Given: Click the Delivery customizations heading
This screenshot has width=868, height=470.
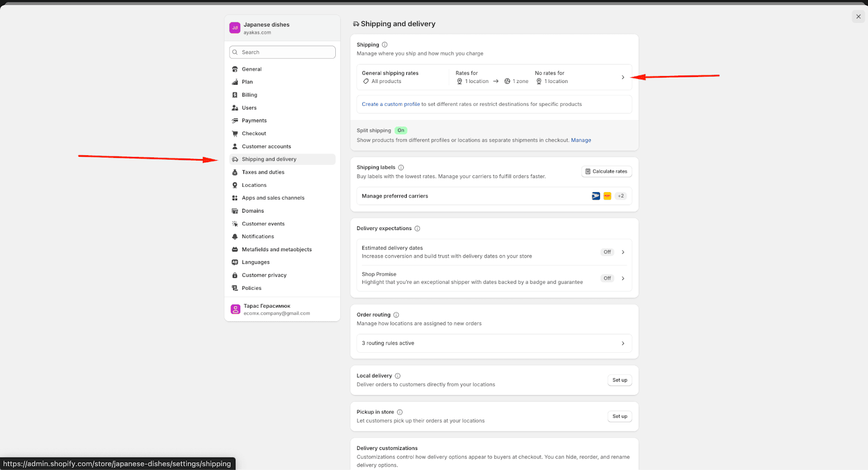Looking at the screenshot, I should point(387,448).
